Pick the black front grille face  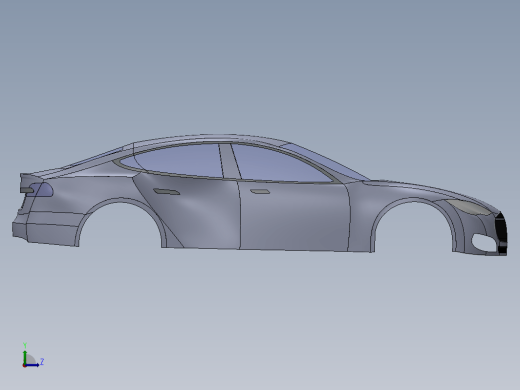[x=501, y=232]
